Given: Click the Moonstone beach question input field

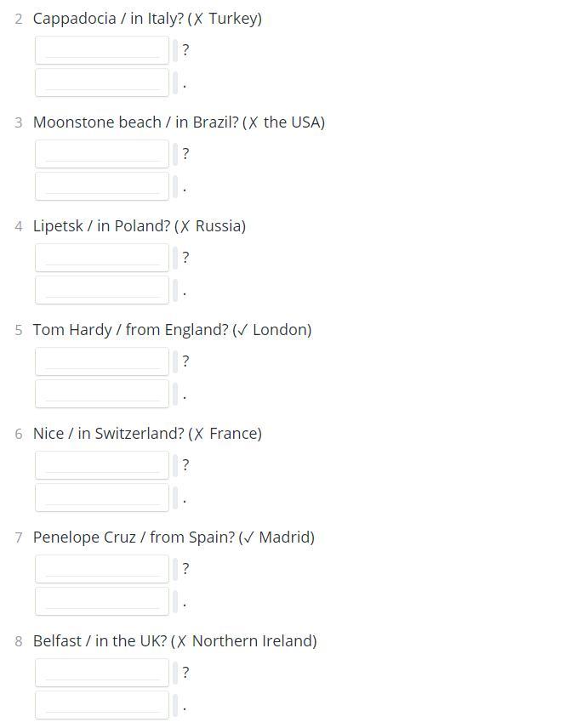Looking at the screenshot, I should (x=102, y=154).
